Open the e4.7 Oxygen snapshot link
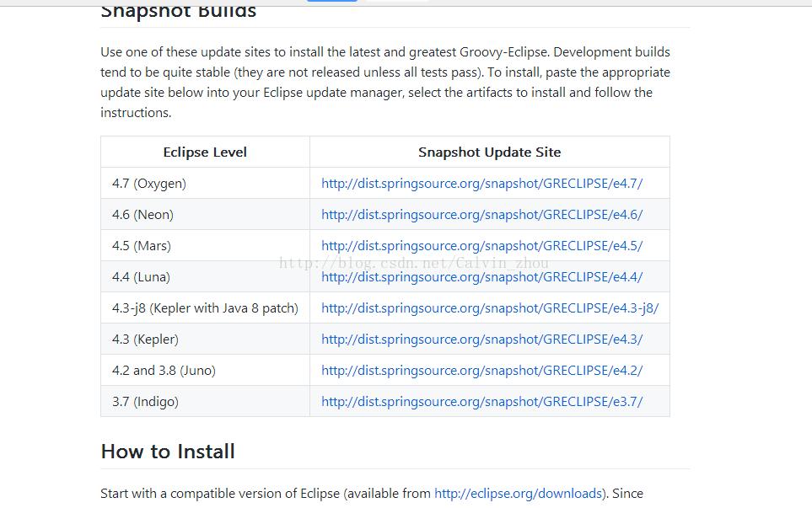Viewport: 812px width, 508px height. pyautogui.click(x=481, y=184)
